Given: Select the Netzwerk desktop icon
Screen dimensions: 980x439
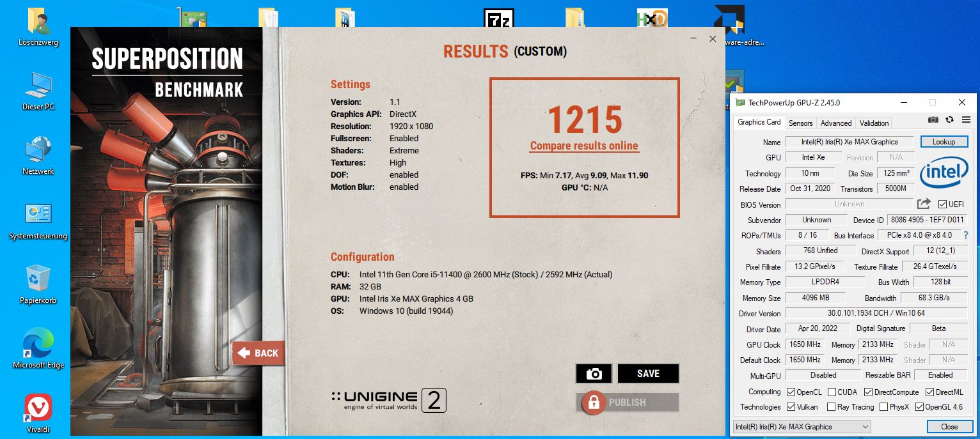Looking at the screenshot, I should (x=38, y=156).
